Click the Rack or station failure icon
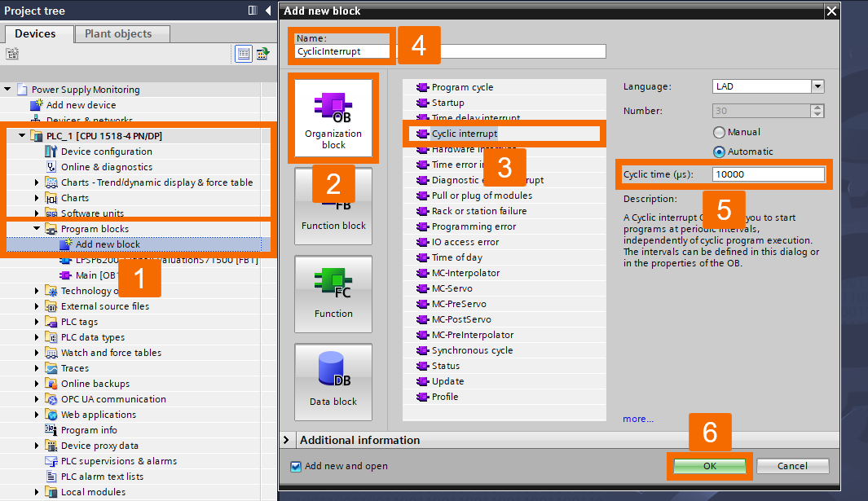 click(x=422, y=211)
